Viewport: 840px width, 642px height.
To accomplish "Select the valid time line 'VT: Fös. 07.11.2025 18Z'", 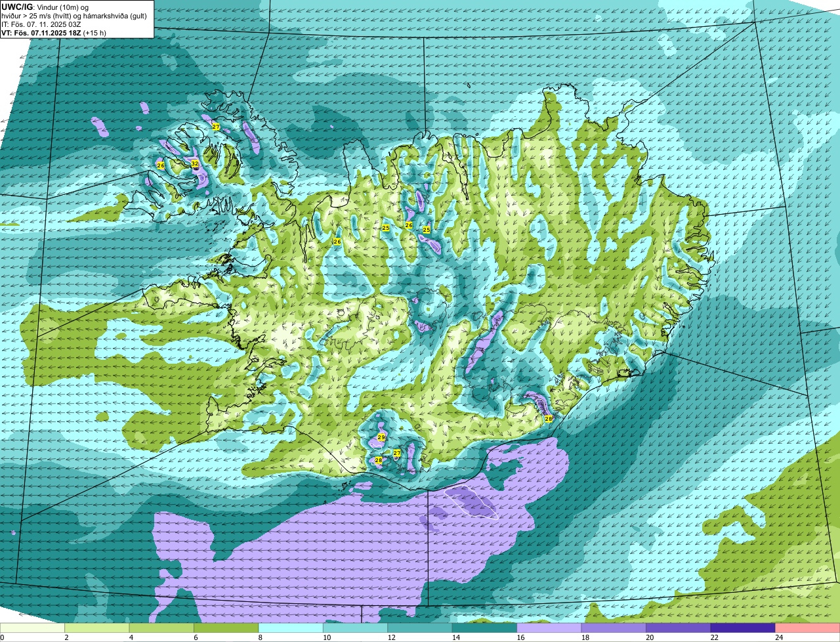I will pos(54,32).
